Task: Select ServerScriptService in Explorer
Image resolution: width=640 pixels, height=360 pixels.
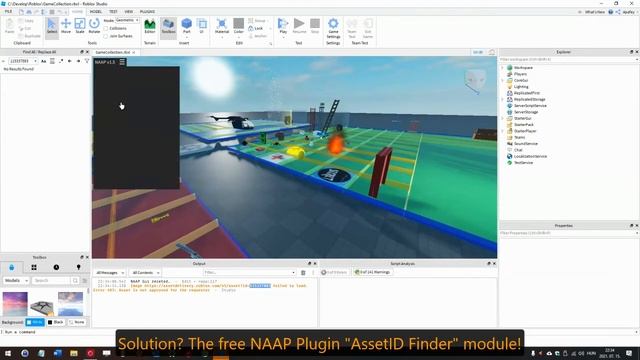Action: tap(530, 106)
